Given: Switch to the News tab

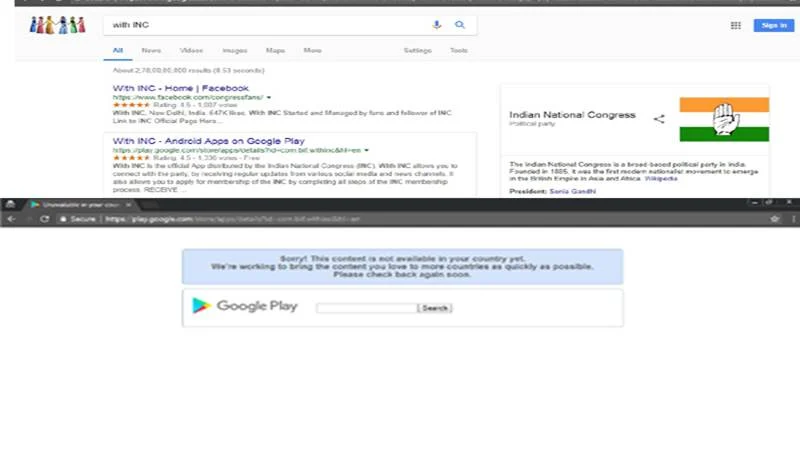Looking at the screenshot, I should pos(151,50).
